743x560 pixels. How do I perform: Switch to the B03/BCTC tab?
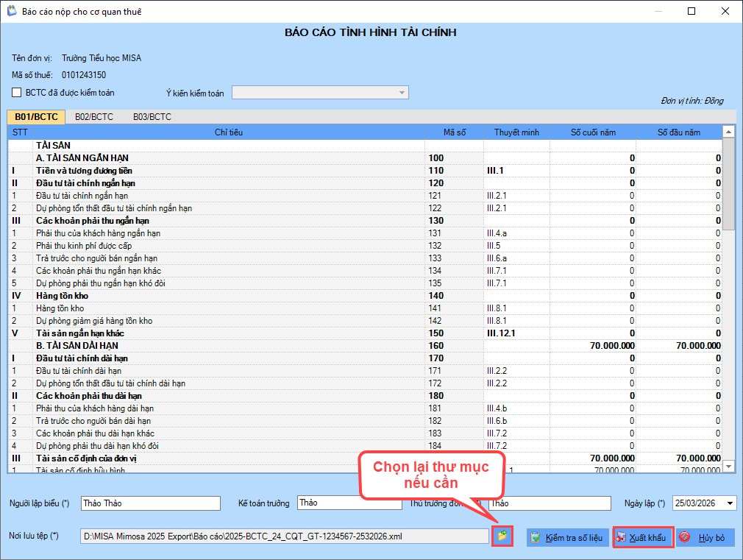click(152, 117)
